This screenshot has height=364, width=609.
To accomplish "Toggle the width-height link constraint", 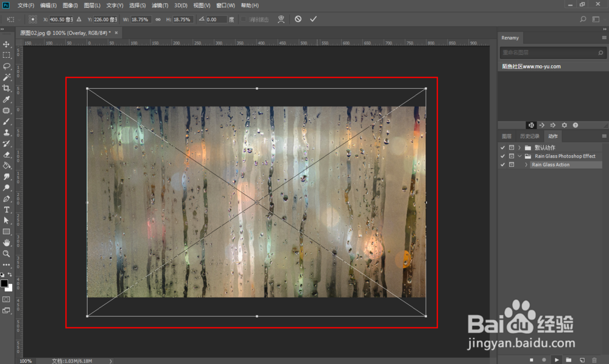I will pos(158,19).
